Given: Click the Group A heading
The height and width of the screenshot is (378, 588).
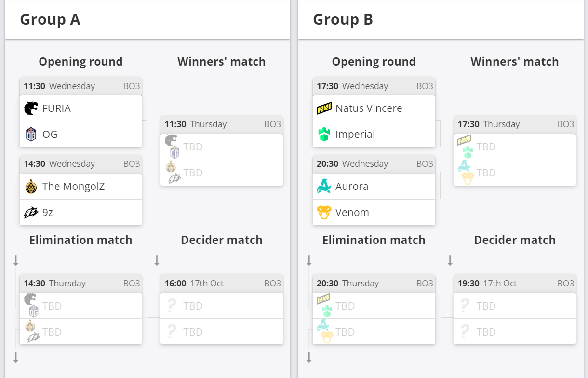Looking at the screenshot, I should 50,20.
